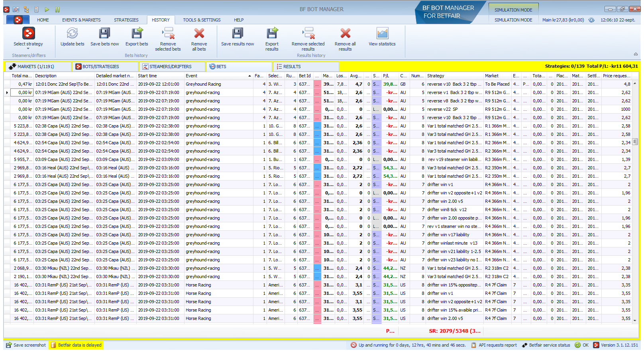This screenshot has height=353, width=644.
Task: Sort by Strategy column header
Action: [455, 76]
